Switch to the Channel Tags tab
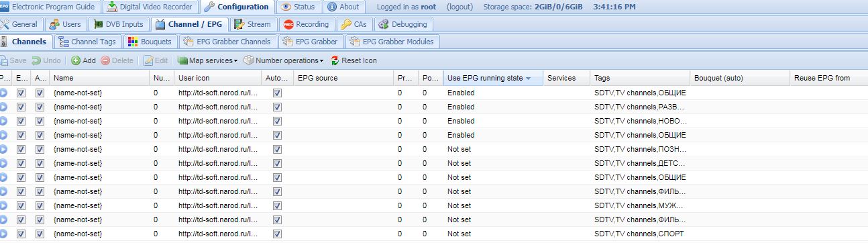This screenshot has width=868, height=243. pos(88,42)
